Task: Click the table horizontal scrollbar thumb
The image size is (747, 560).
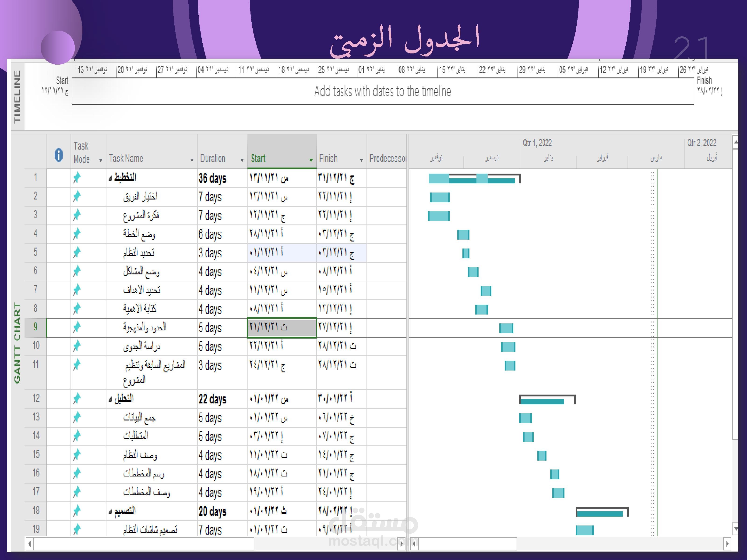Action: coord(144,544)
